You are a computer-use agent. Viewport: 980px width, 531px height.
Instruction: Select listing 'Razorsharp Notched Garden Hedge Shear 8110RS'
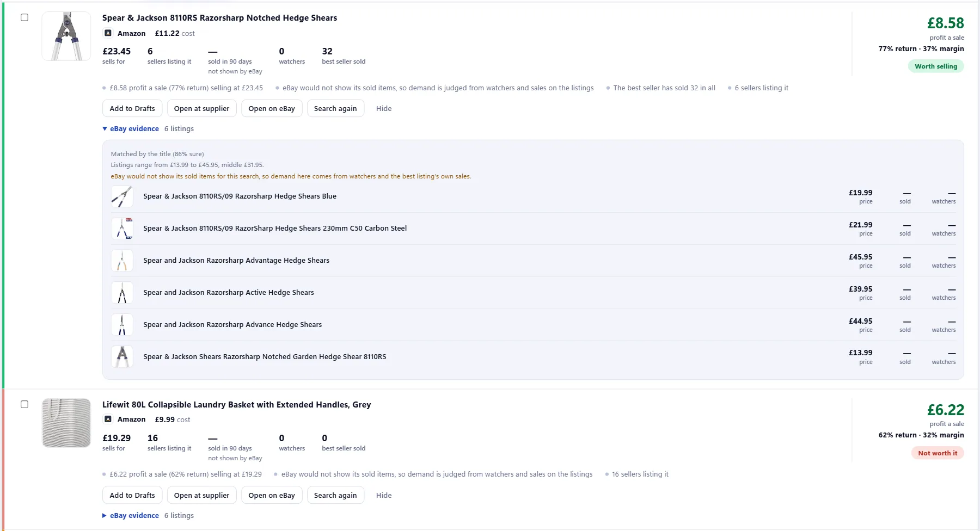(265, 357)
